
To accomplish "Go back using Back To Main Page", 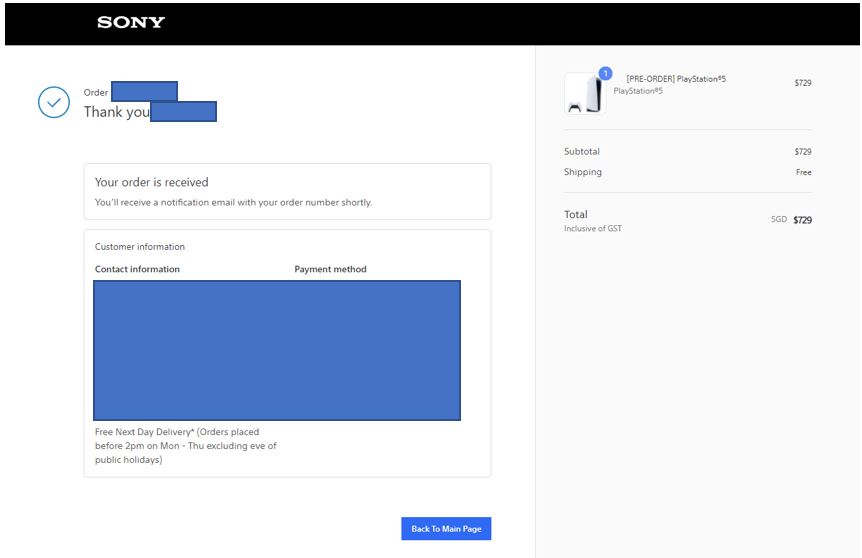I will [x=446, y=528].
